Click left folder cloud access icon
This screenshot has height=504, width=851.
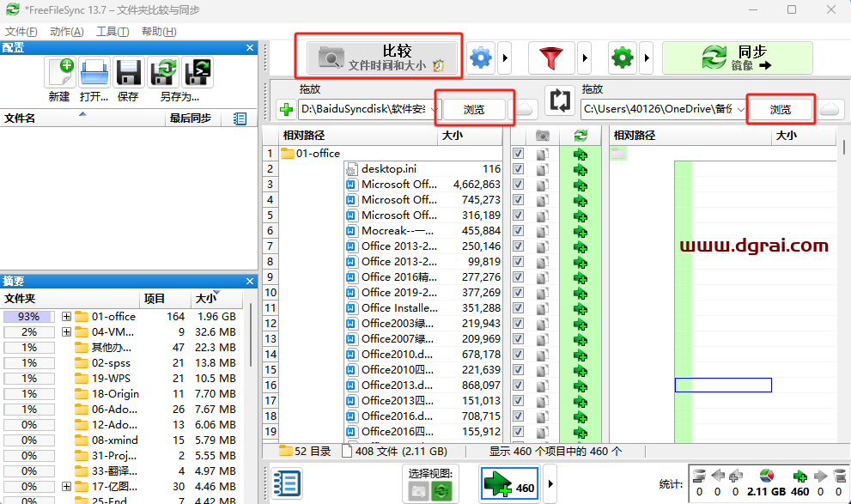click(525, 109)
